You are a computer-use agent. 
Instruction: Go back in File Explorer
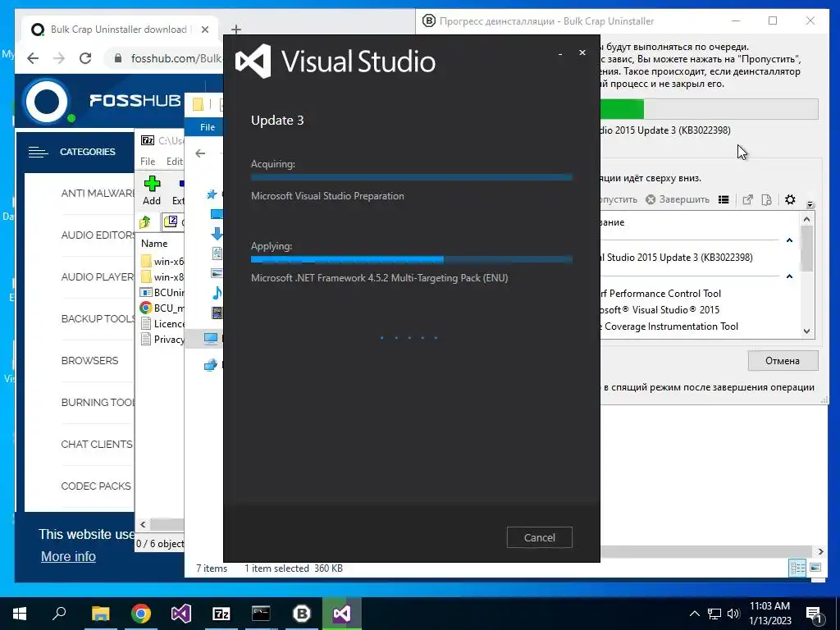200,153
